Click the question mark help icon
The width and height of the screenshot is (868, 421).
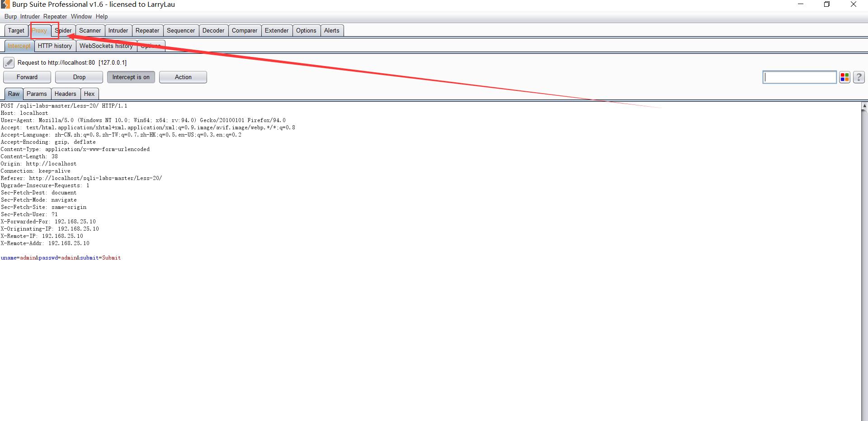click(x=859, y=77)
